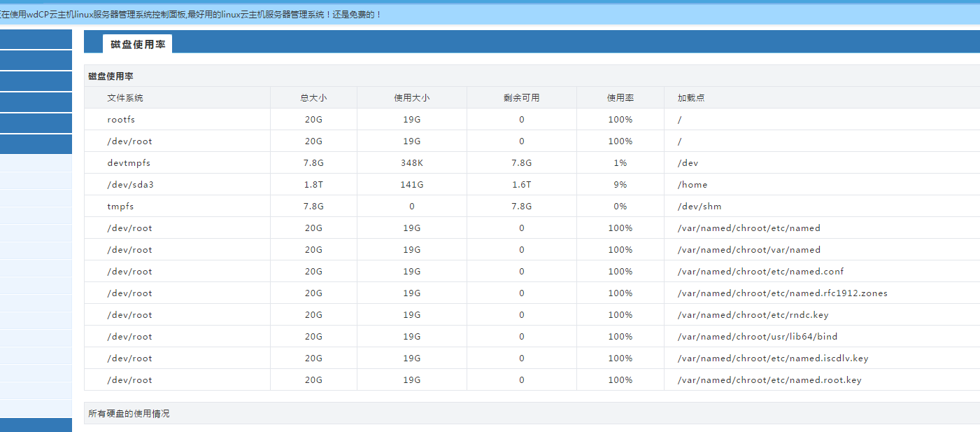The image size is (980, 432).
Task: Select the rootfs filesystem cell
Action: [121, 120]
